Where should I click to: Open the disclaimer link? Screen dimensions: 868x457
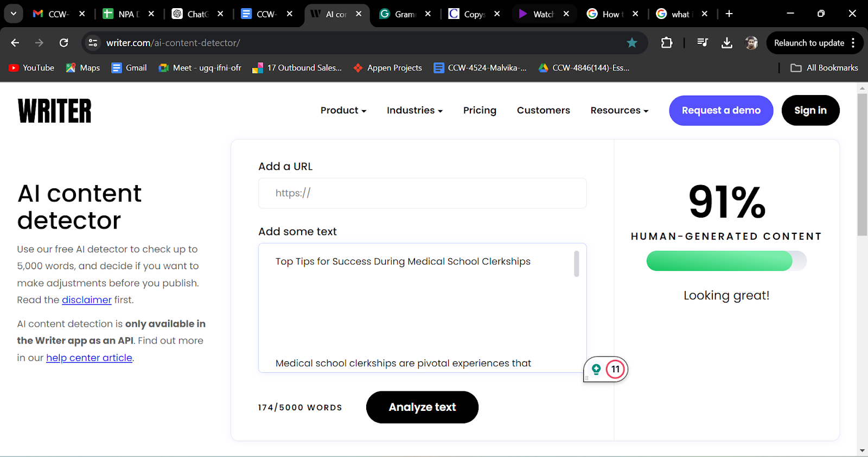click(x=87, y=300)
